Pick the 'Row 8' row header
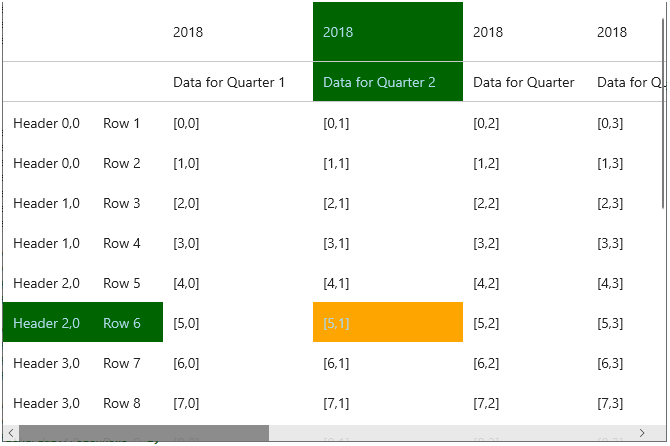 122,403
